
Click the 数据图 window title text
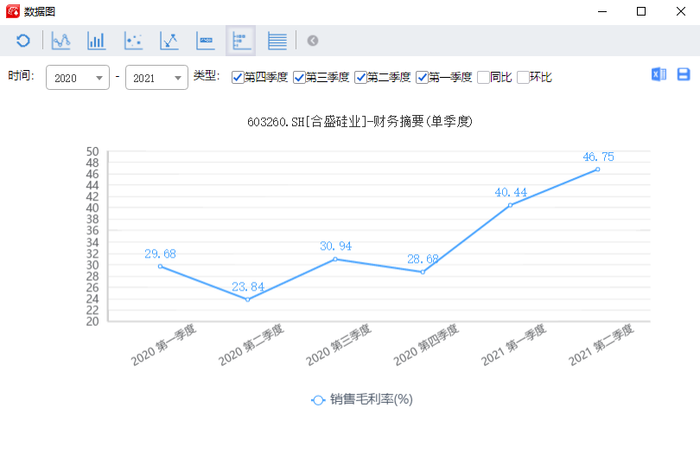tap(40, 12)
